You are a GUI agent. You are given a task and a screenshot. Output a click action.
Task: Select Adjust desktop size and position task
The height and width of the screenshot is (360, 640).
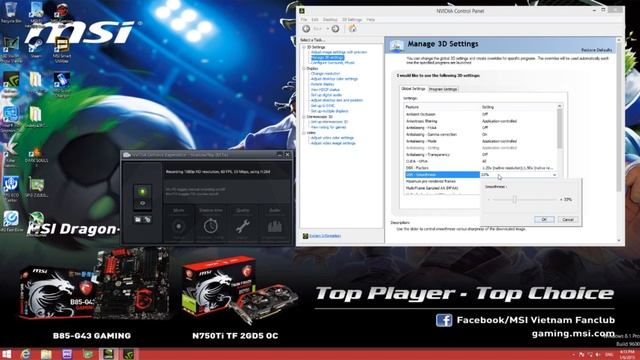[x=337, y=100]
